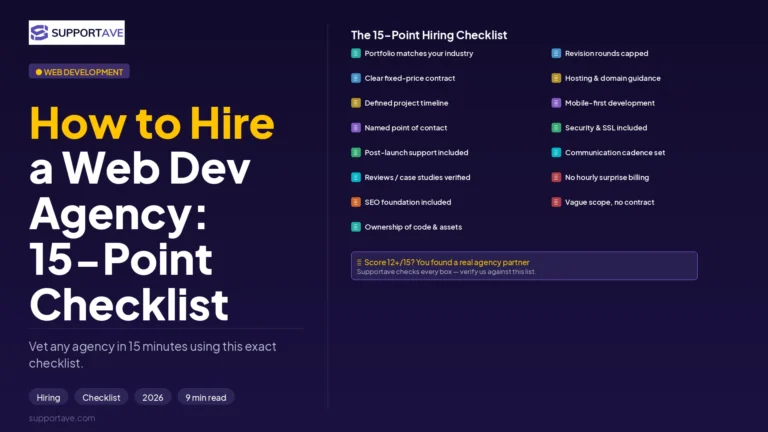This screenshot has height=432, width=768.
Task: Click icon beside Hosting & domain guidance
Action: tap(556, 78)
